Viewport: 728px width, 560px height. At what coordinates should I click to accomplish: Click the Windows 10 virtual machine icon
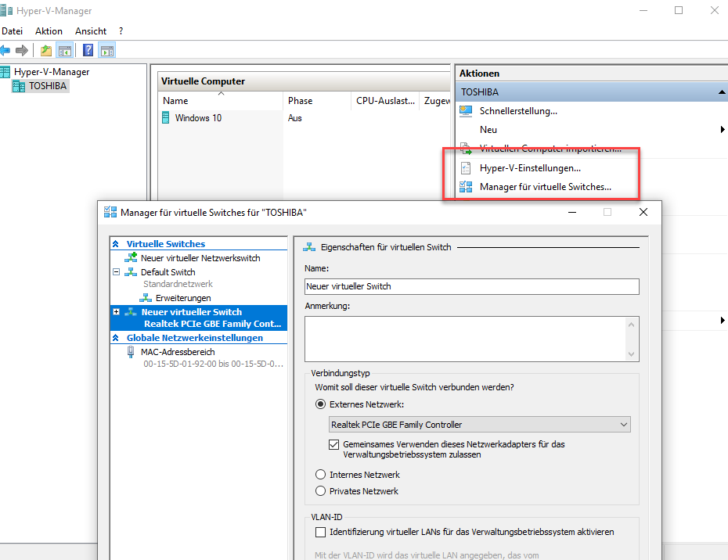point(166,118)
